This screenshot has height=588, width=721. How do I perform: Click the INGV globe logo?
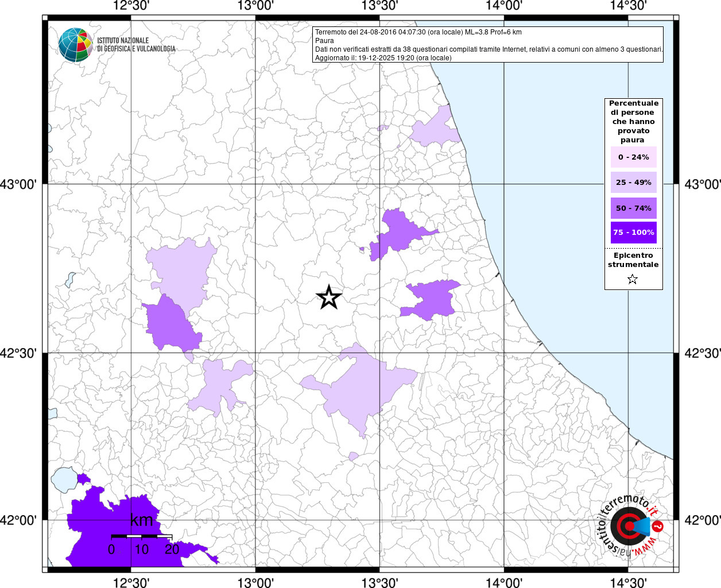pos(75,45)
